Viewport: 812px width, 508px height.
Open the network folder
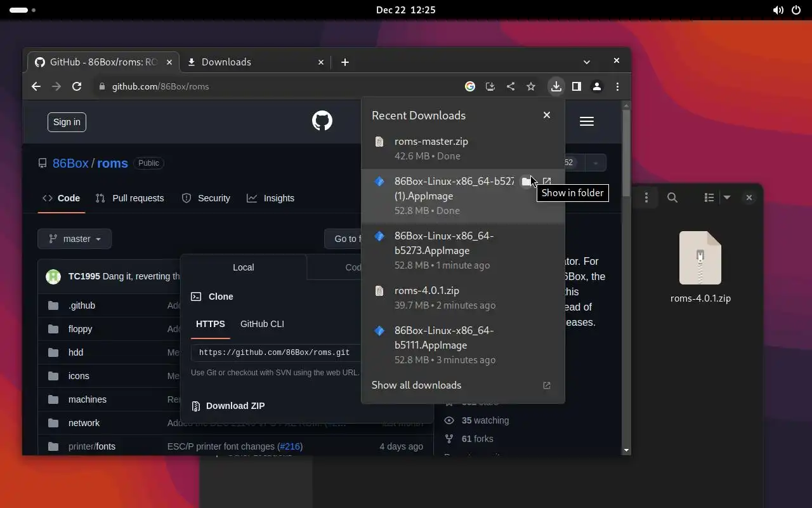point(84,423)
